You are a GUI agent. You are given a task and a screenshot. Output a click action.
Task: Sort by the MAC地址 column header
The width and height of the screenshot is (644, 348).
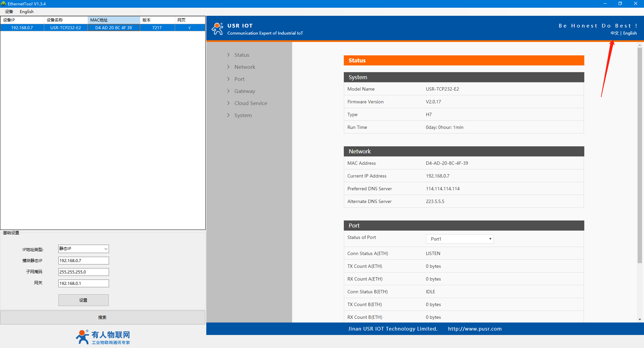click(x=114, y=20)
